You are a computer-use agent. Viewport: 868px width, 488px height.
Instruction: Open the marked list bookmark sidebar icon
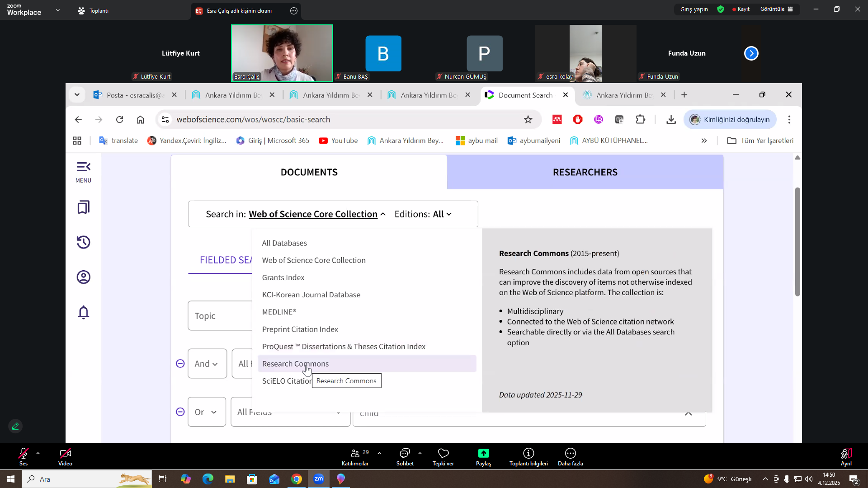(x=83, y=207)
